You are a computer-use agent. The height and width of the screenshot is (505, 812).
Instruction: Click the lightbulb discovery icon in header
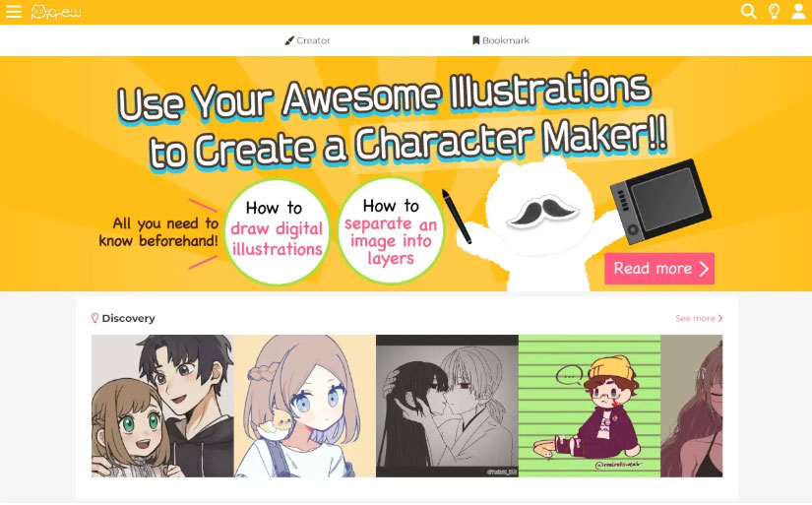click(774, 12)
